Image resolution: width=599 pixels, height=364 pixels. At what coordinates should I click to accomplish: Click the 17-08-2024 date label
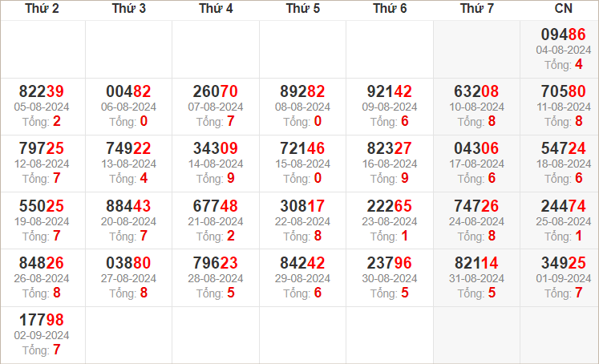pyautogui.click(x=477, y=164)
